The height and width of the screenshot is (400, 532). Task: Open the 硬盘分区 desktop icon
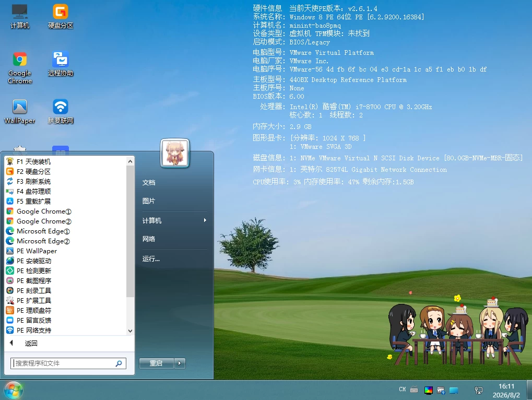point(61,16)
